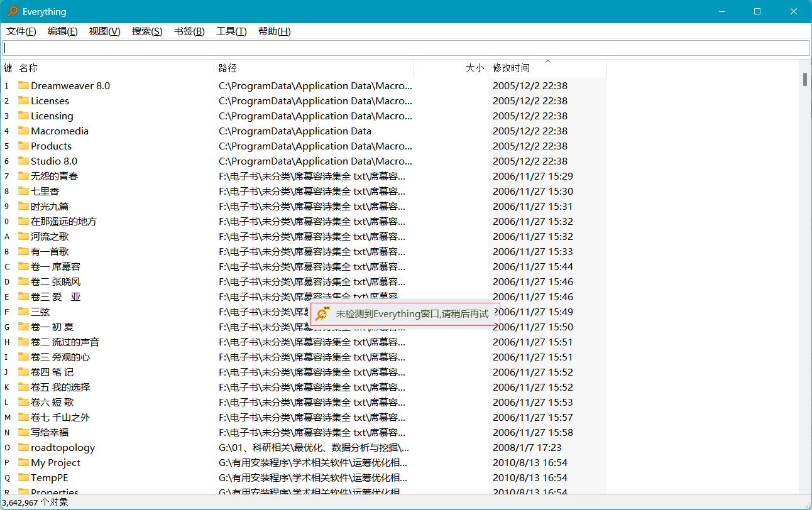Image resolution: width=812 pixels, height=510 pixels.
Task: Click the 卷四 笔 记 folder icon
Action: [x=24, y=372]
